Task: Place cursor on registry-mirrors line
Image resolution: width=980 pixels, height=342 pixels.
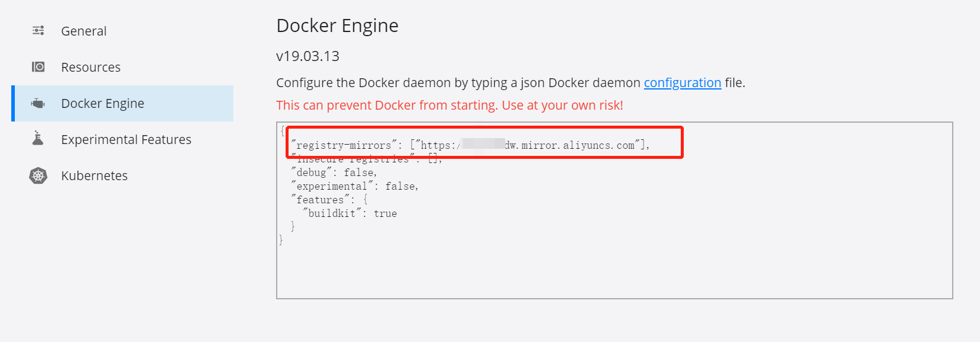Action: pos(470,145)
